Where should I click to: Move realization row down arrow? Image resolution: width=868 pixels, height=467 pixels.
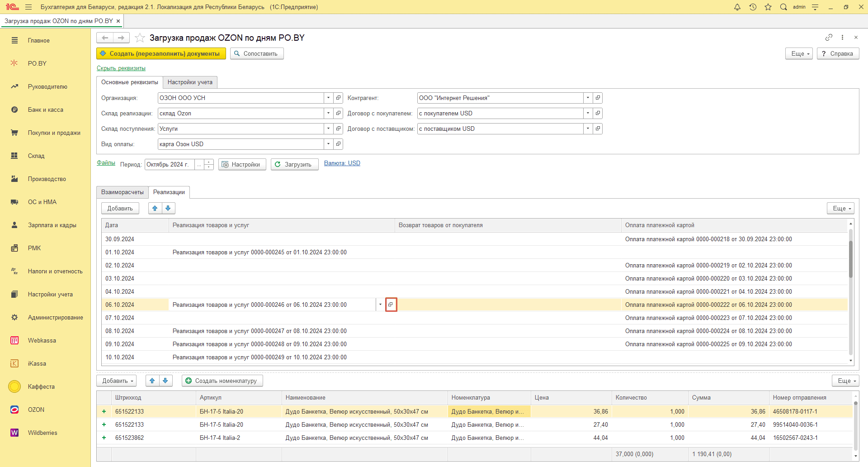click(168, 208)
